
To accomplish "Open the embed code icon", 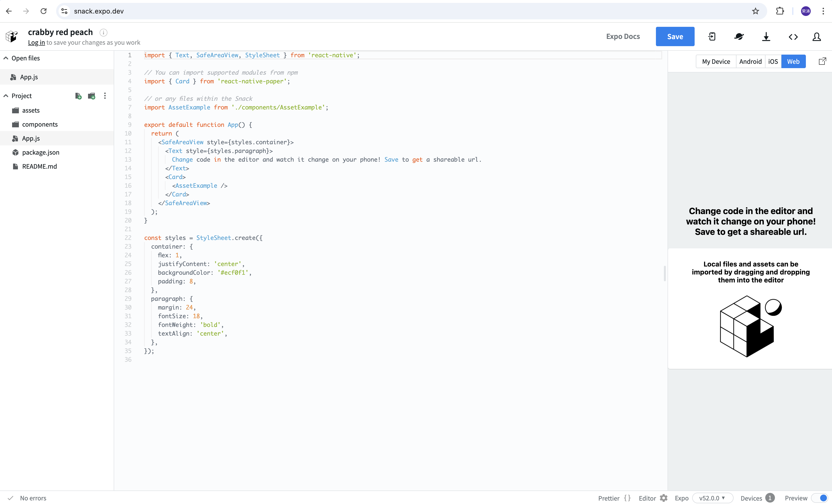I will coord(793,36).
